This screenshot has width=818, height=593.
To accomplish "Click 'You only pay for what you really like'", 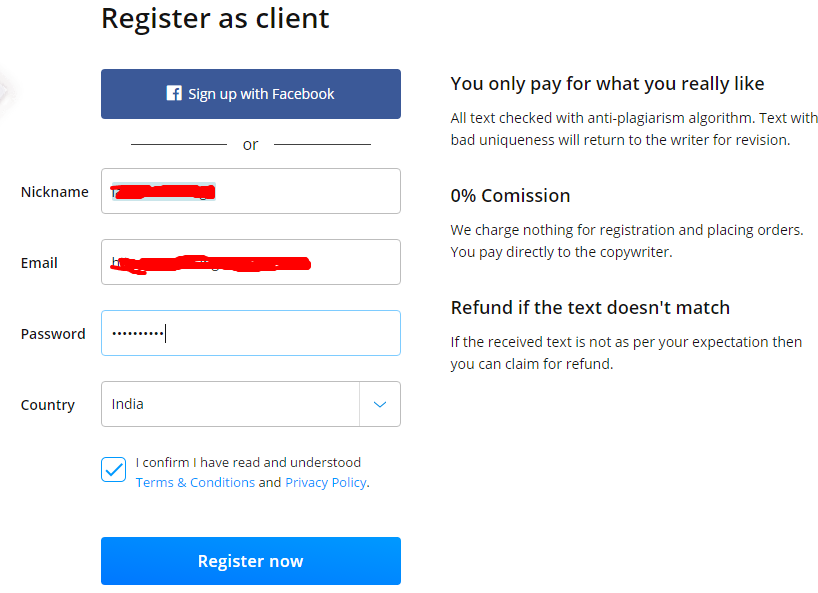I will (x=607, y=83).
